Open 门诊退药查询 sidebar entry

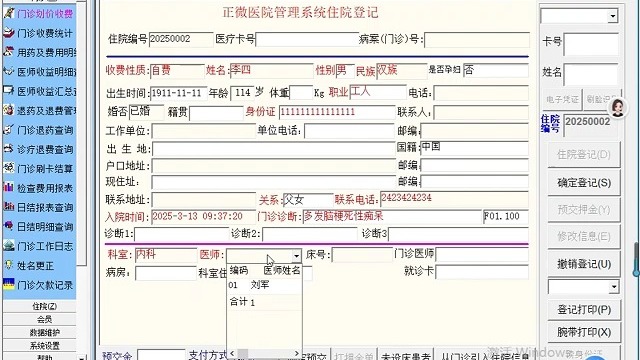(x=39, y=130)
